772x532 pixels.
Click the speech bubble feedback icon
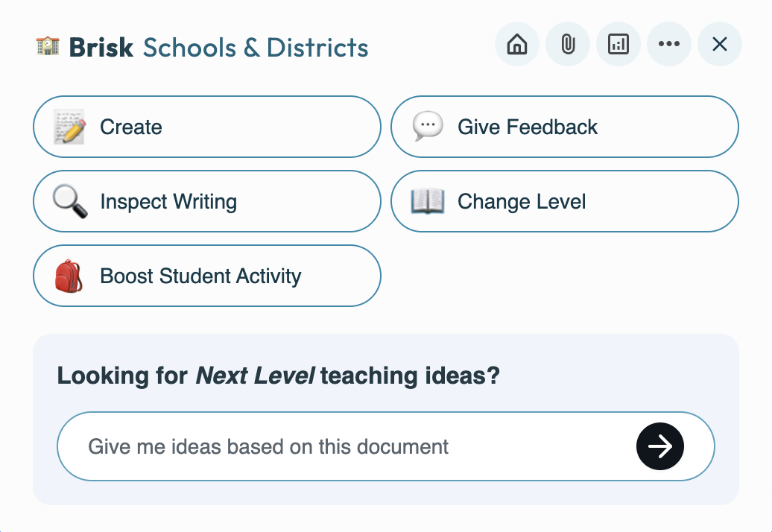pyautogui.click(x=428, y=127)
